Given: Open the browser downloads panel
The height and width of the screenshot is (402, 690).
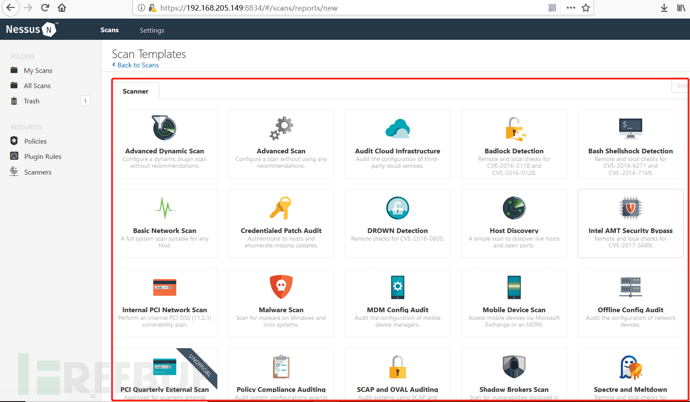Looking at the screenshot, I should [664, 7].
